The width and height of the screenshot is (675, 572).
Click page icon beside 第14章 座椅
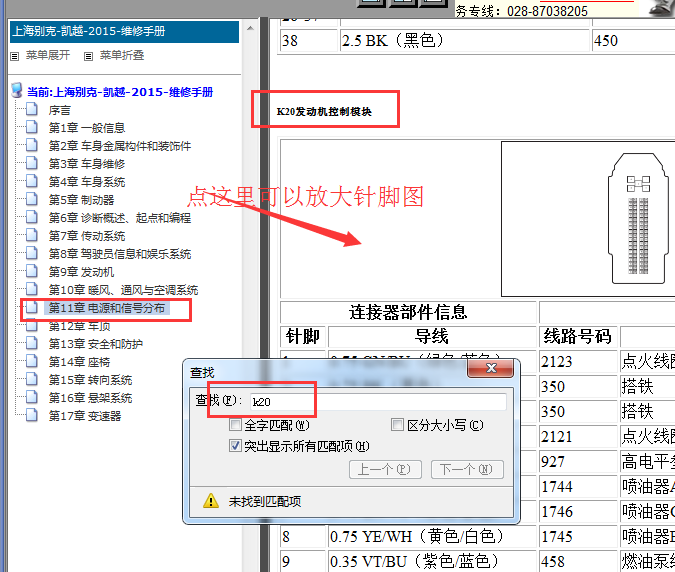click(31, 362)
